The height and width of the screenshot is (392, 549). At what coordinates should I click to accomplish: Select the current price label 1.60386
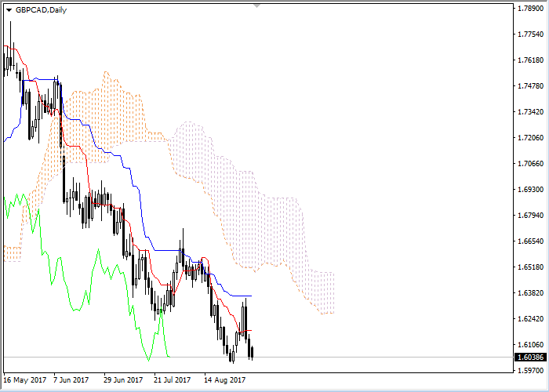click(x=531, y=358)
